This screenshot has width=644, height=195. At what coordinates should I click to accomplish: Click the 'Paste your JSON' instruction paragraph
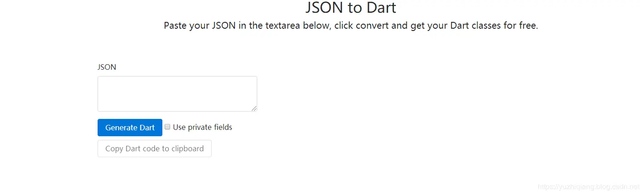pos(351,26)
